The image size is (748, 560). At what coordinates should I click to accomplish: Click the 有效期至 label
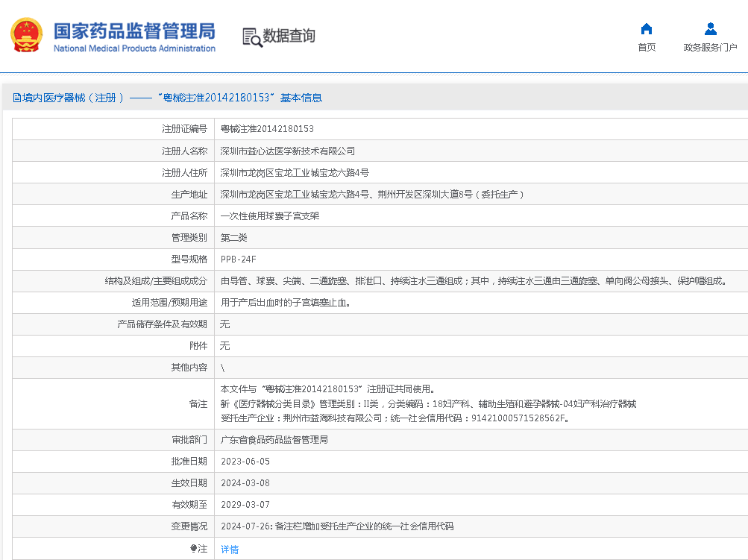189,505
